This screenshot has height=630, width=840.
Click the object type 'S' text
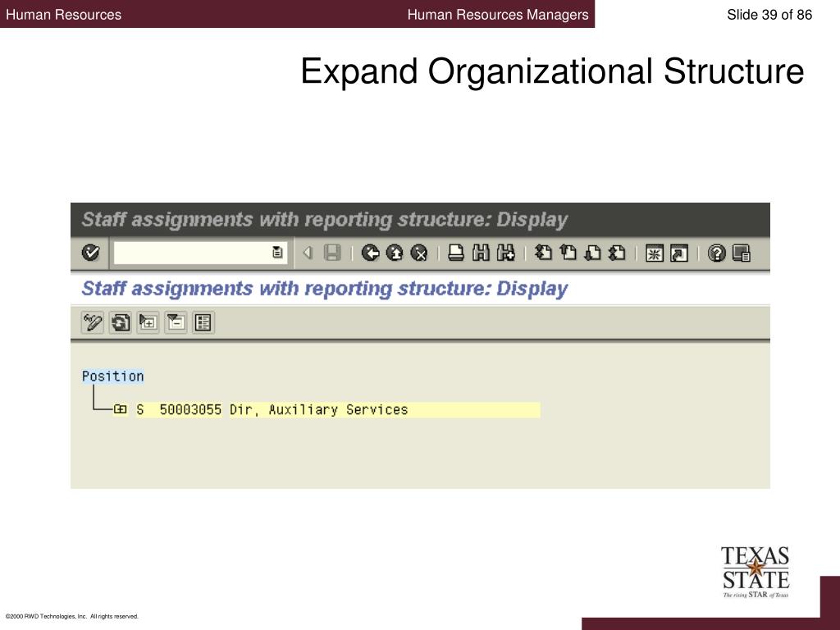click(x=140, y=410)
